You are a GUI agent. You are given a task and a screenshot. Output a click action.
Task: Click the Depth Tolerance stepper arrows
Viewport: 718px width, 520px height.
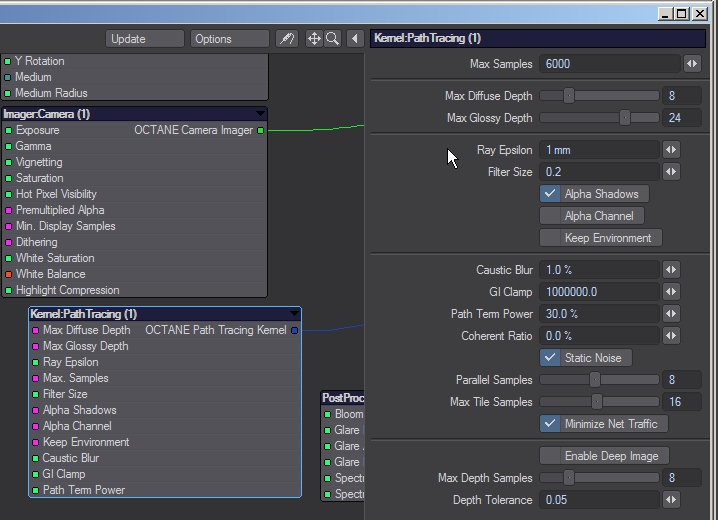click(x=671, y=499)
